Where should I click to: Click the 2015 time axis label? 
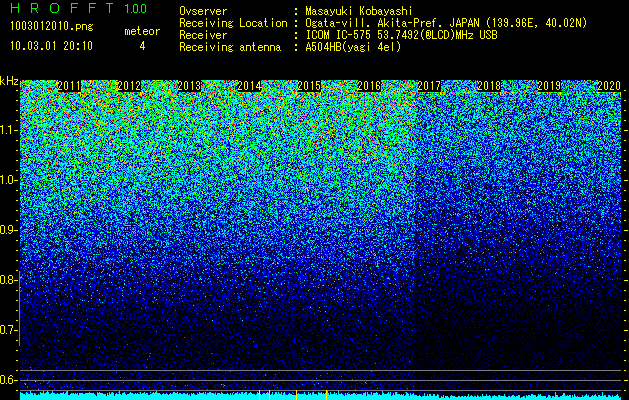pos(309,86)
